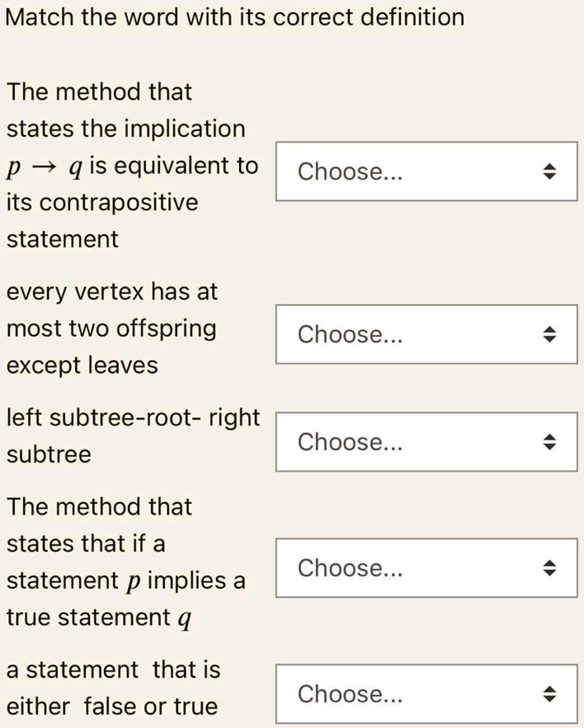Click the text "every vertex has at"
Image resolution: width=584 pixels, height=728 pixels.
pyautogui.click(x=111, y=292)
